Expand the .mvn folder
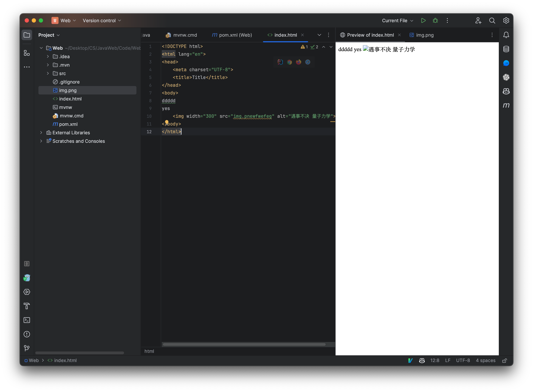The height and width of the screenshot is (392, 533). [48, 65]
